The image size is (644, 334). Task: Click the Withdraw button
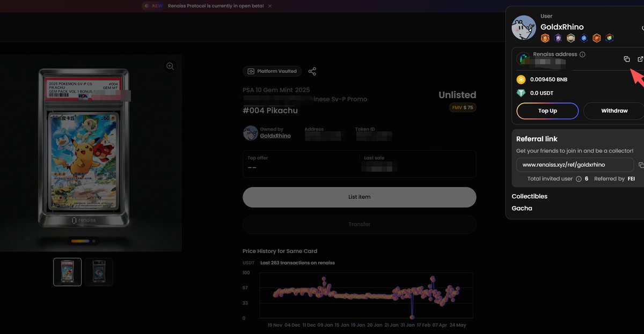[x=614, y=111]
